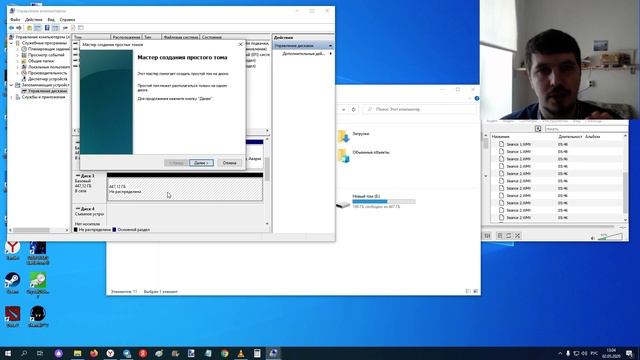
Task: Open the Объемные объекты folder
Action: click(x=363, y=154)
